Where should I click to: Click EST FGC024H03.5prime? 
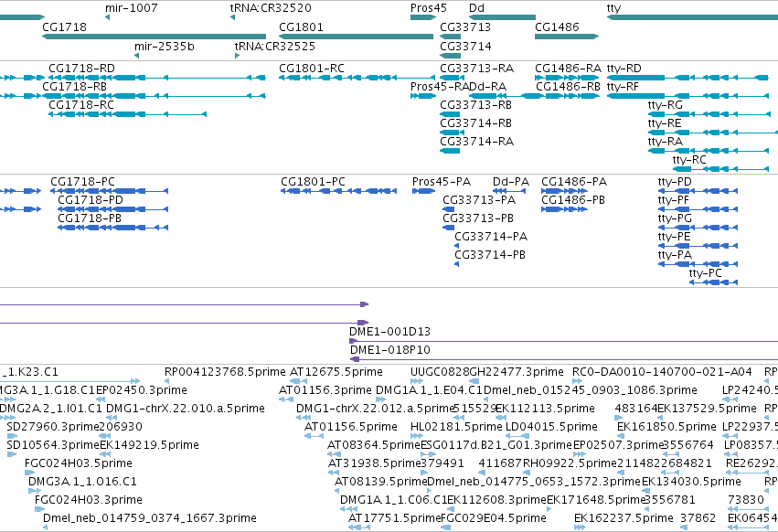(x=30, y=473)
